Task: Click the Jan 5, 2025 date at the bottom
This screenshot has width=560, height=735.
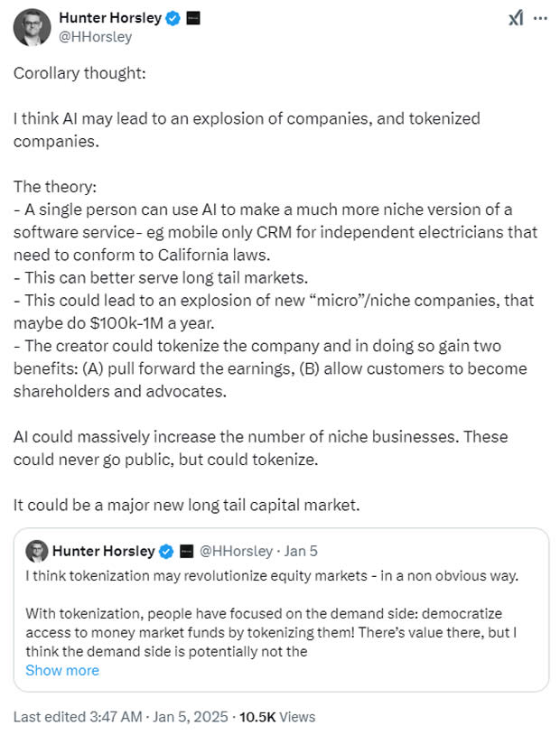Action: pos(191,717)
